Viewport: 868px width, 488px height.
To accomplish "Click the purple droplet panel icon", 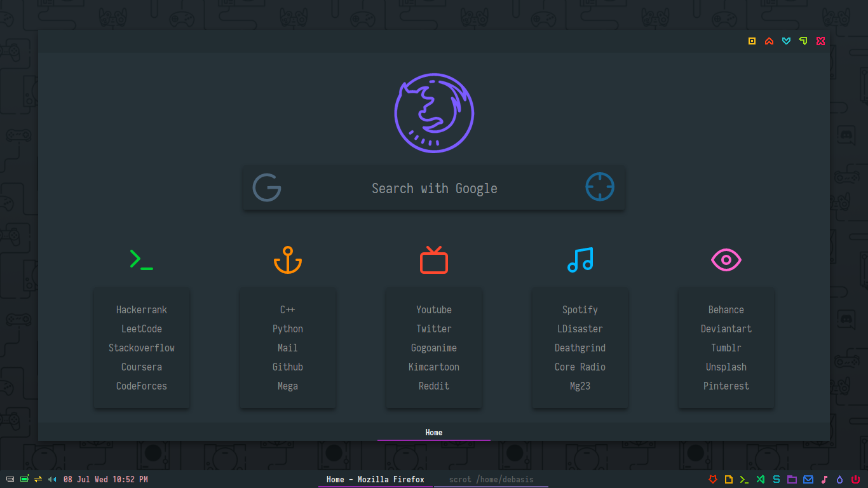I will pyautogui.click(x=839, y=479).
